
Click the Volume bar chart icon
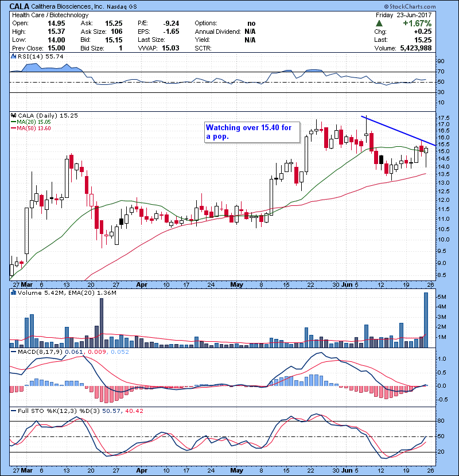[14, 292]
